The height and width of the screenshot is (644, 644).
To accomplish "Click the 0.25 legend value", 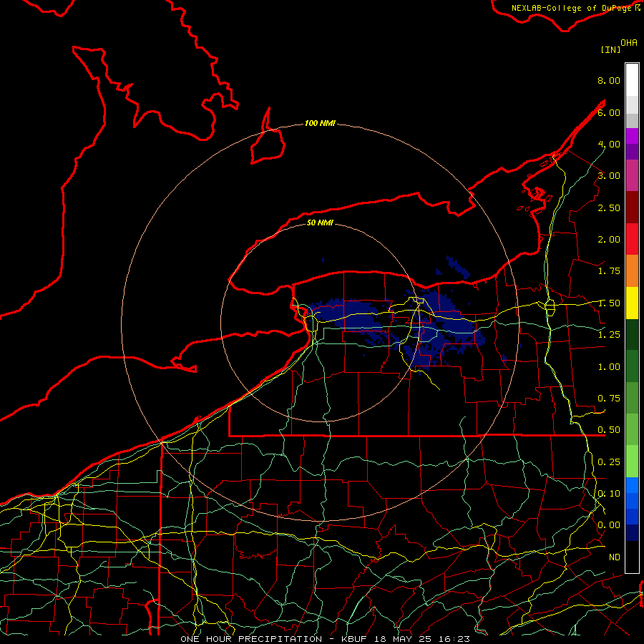I will click(609, 462).
